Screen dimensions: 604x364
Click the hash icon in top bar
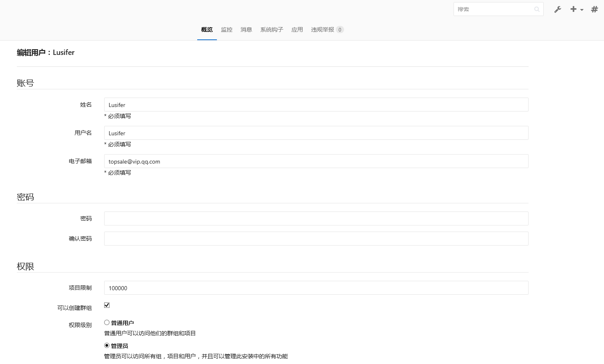tap(594, 9)
